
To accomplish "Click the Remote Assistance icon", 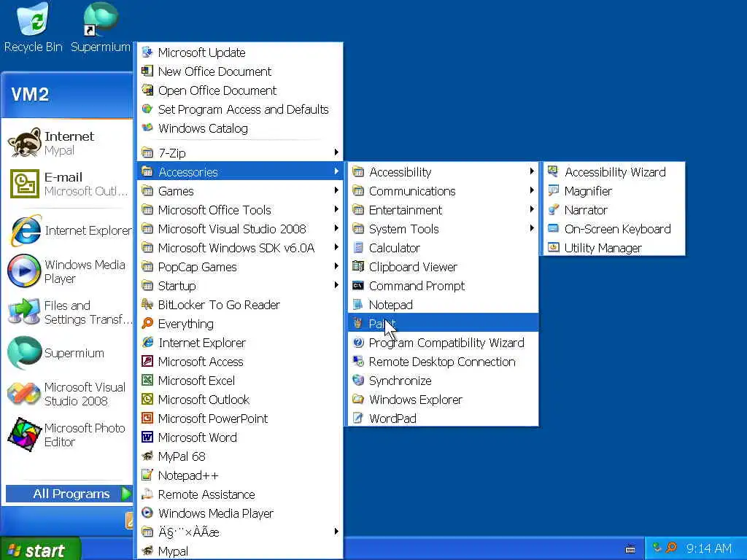I will click(x=147, y=494).
